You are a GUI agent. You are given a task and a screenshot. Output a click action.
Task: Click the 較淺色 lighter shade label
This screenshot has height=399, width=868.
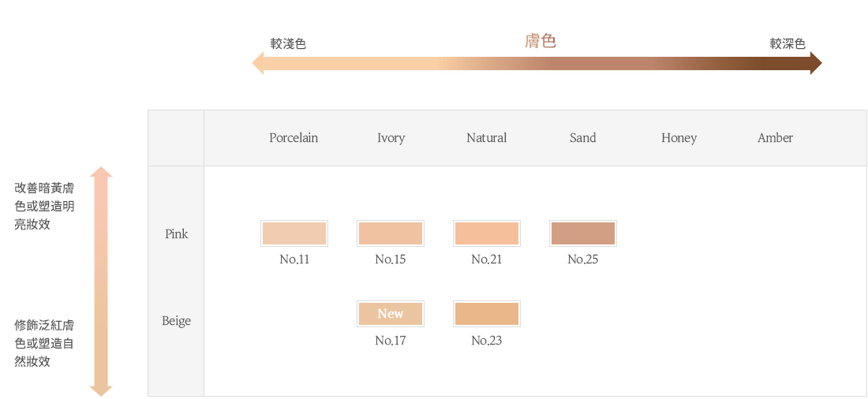288,44
